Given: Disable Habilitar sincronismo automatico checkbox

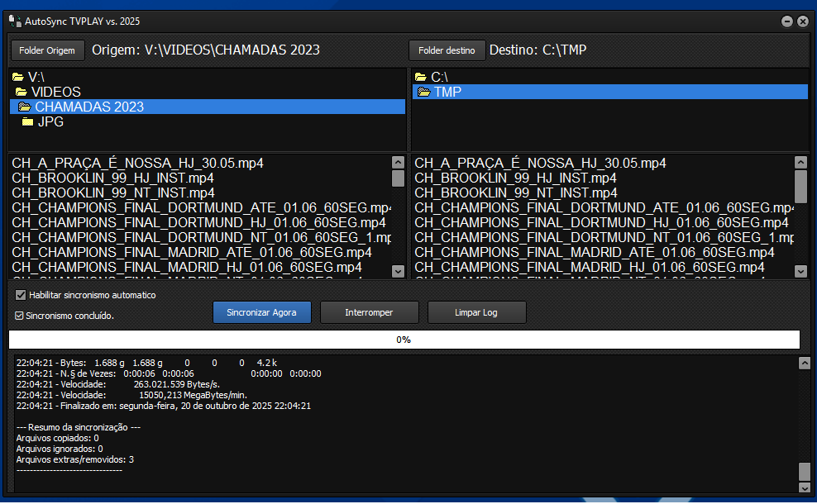Looking at the screenshot, I should point(21,295).
